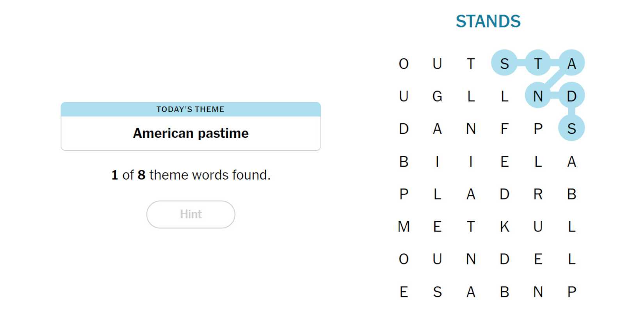Screen dimensions: 644x322
Task: Click the "American pastime" theme text
Action: [x=190, y=133]
